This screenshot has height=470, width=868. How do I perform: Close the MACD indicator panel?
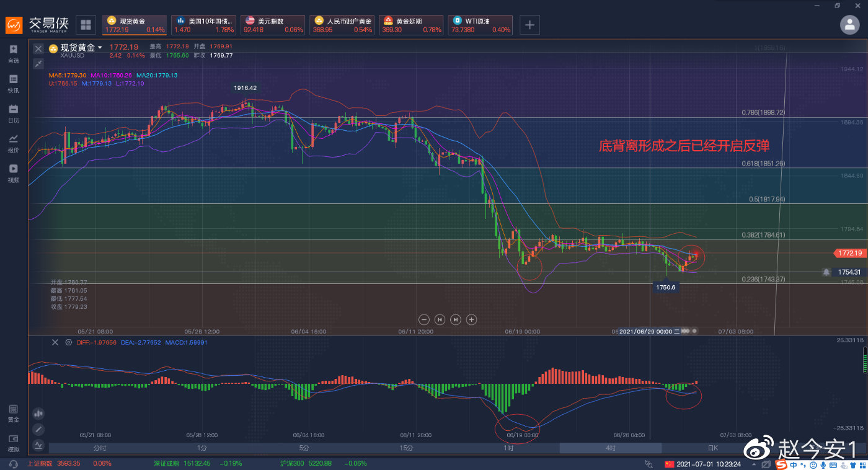pyautogui.click(x=55, y=342)
